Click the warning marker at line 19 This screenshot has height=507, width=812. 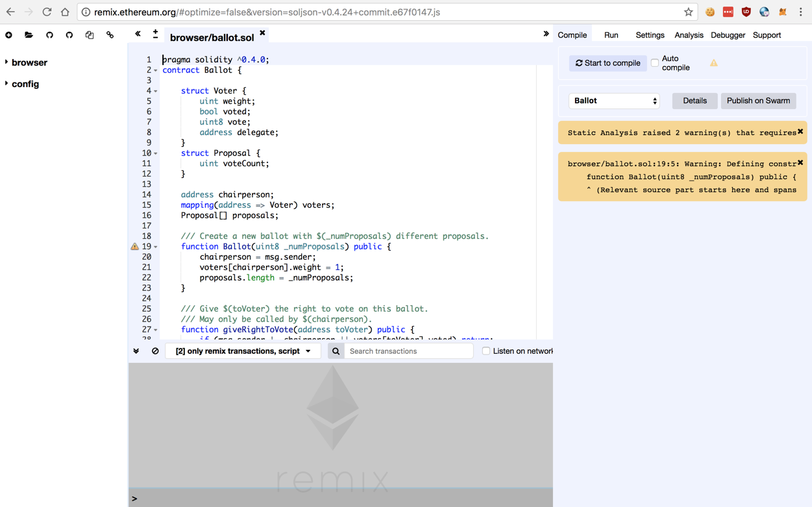pos(134,247)
